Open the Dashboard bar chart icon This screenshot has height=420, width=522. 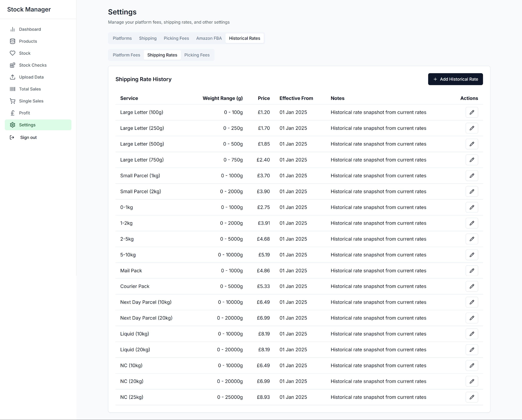13,29
